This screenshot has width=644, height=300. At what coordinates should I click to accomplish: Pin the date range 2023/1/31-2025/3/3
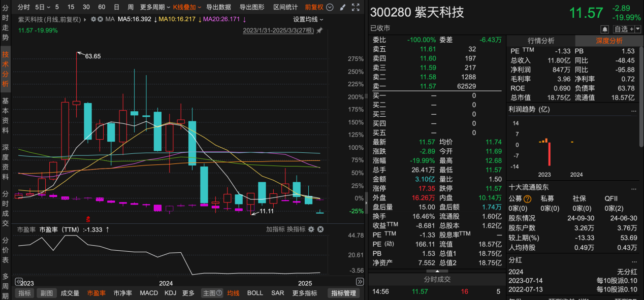[319, 30]
